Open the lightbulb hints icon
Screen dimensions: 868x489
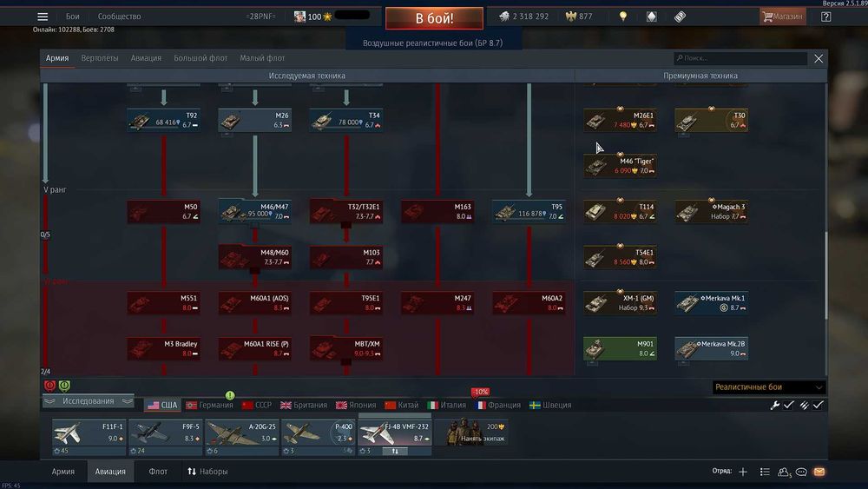(622, 17)
